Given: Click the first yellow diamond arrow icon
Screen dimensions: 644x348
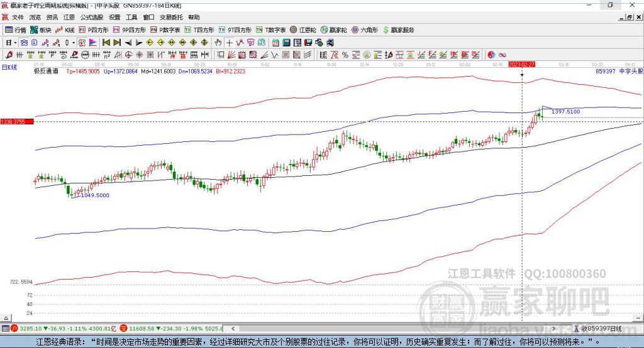Looking at the screenshot, I should [x=150, y=43].
